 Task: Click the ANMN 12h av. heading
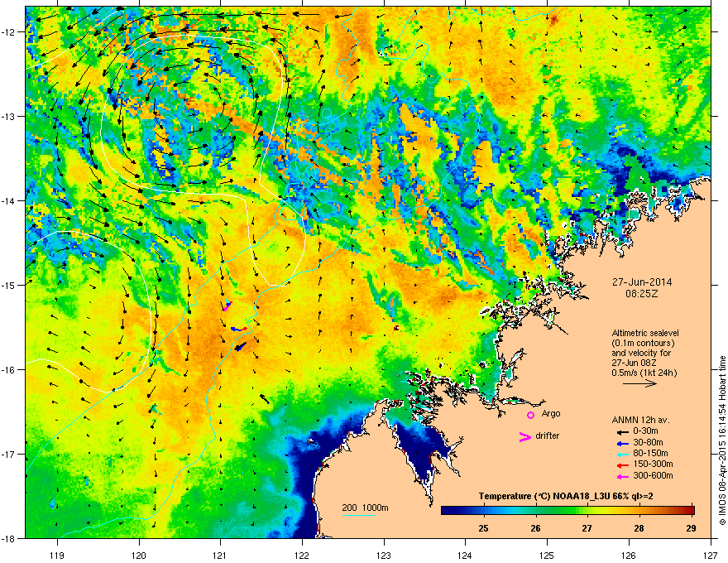coord(640,420)
